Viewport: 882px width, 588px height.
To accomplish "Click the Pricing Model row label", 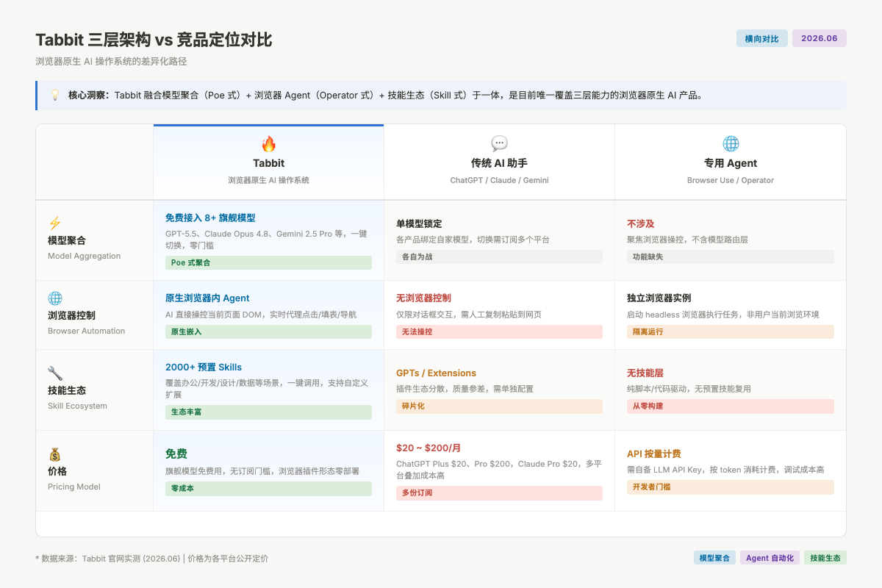I will (x=74, y=487).
